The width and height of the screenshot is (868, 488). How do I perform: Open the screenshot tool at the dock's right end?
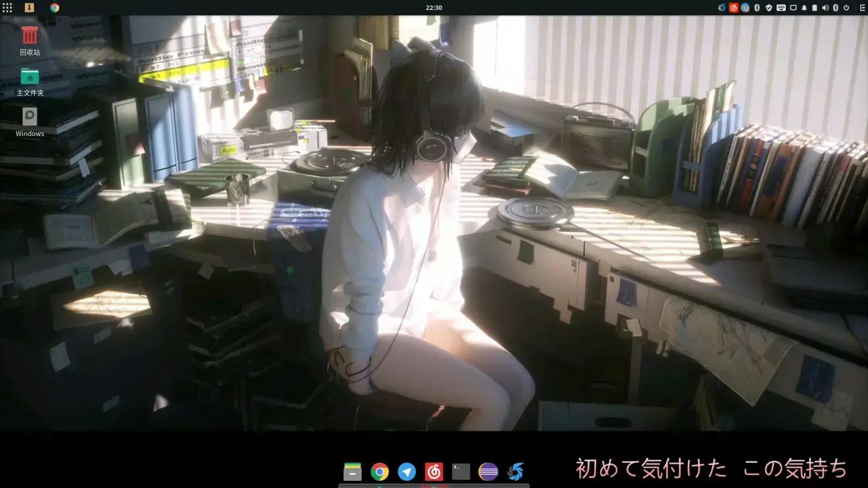(516, 472)
